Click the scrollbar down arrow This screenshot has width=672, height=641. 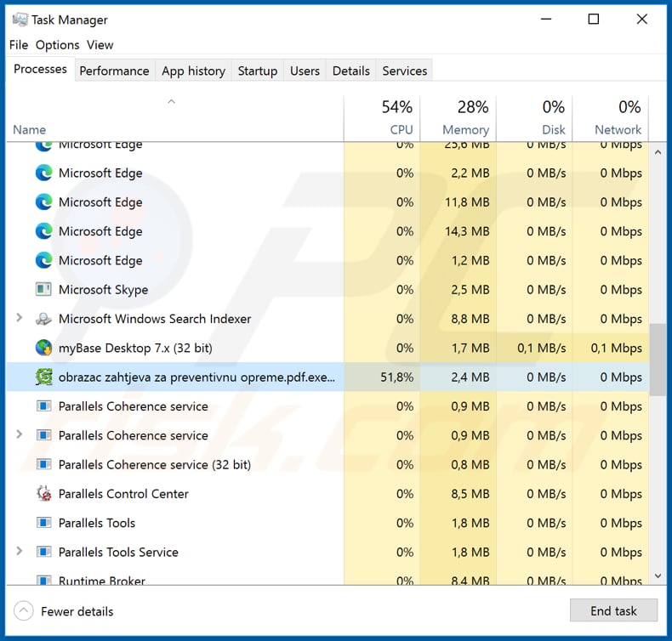tap(658, 576)
